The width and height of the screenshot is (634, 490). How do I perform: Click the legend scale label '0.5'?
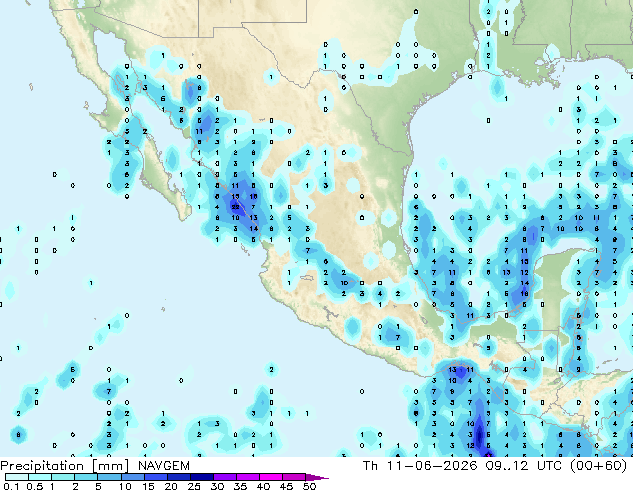35,486
